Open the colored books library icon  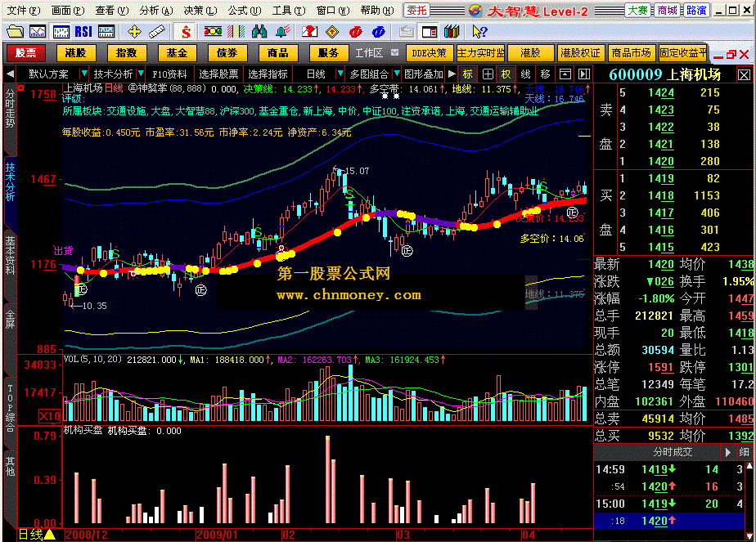coord(452,32)
